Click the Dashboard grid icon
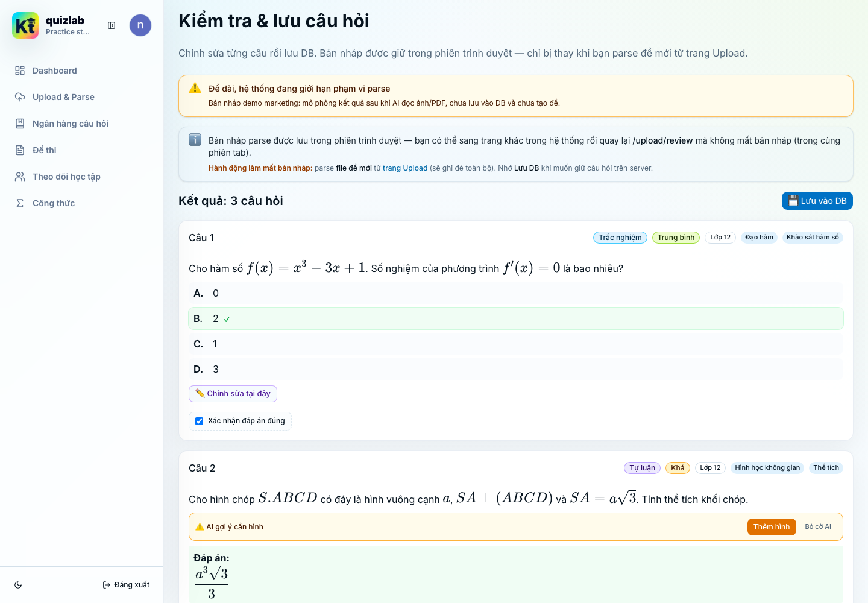Image resolution: width=868 pixels, height=603 pixels. pos(20,71)
